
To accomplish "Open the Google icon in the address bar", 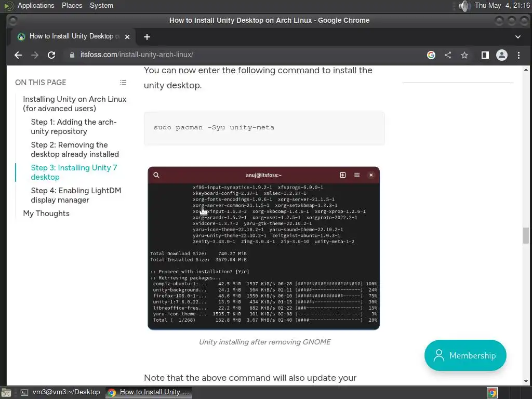I will (x=431, y=55).
